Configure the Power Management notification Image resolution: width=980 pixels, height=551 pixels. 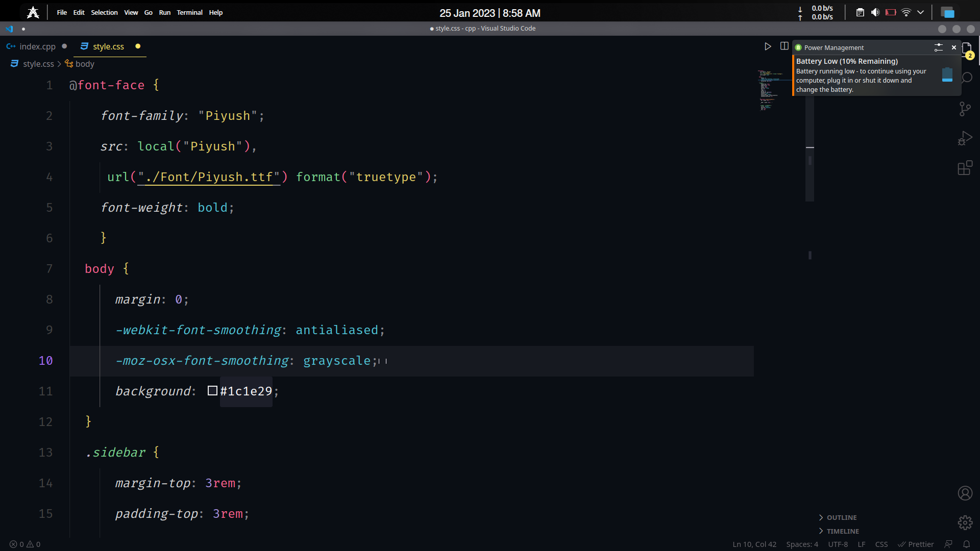tap(938, 47)
